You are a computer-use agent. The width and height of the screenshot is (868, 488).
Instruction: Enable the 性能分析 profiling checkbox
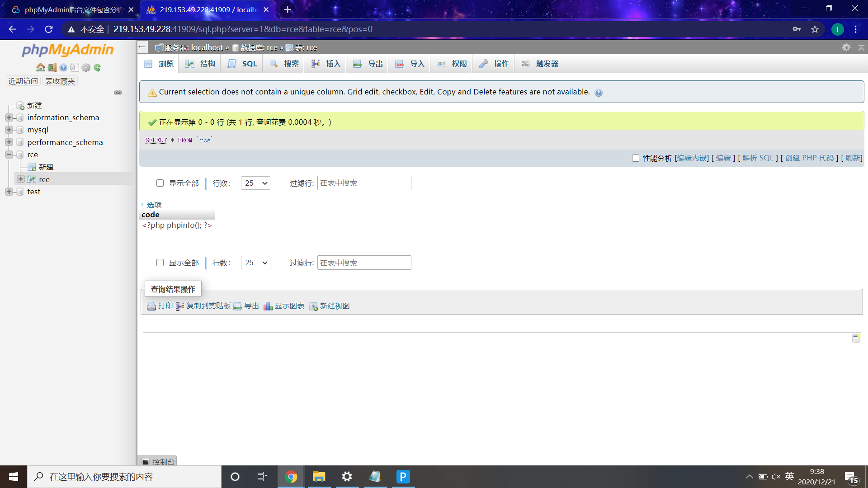coord(636,158)
